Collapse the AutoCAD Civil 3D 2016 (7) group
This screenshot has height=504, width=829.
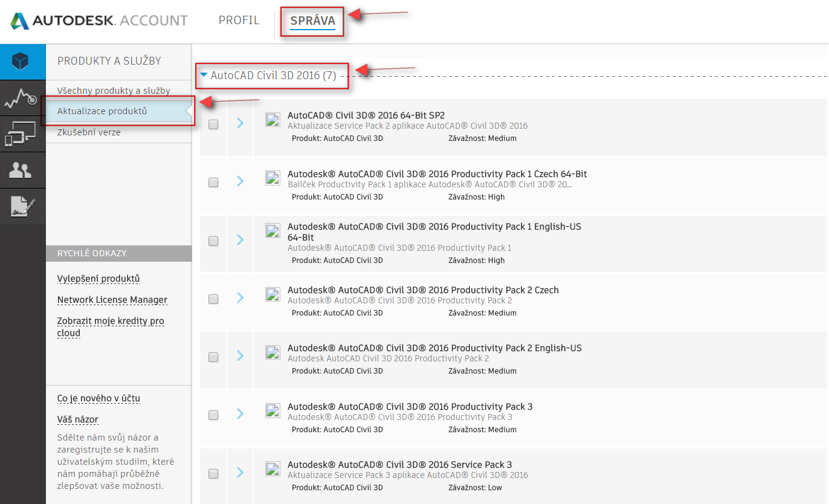[x=204, y=76]
